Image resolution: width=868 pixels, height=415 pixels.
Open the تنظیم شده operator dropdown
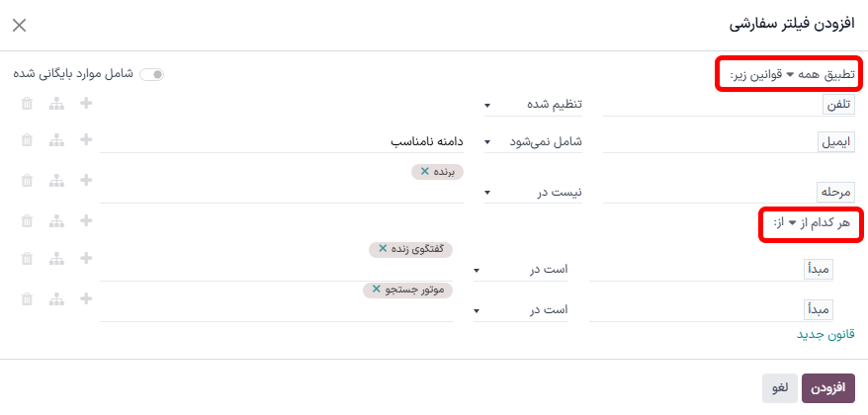tap(532, 105)
